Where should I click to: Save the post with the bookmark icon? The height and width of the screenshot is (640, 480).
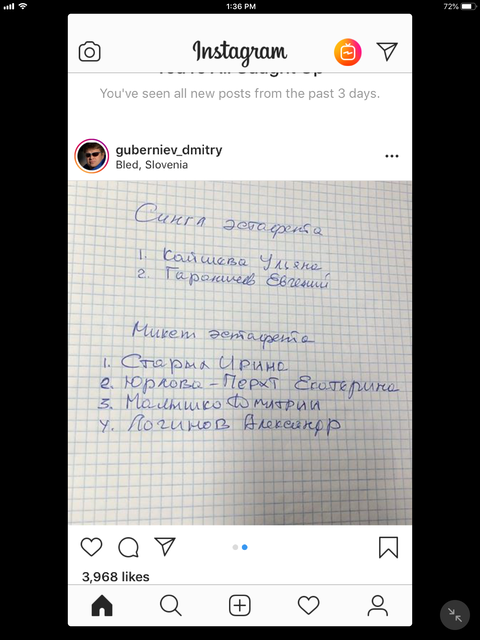(388, 547)
